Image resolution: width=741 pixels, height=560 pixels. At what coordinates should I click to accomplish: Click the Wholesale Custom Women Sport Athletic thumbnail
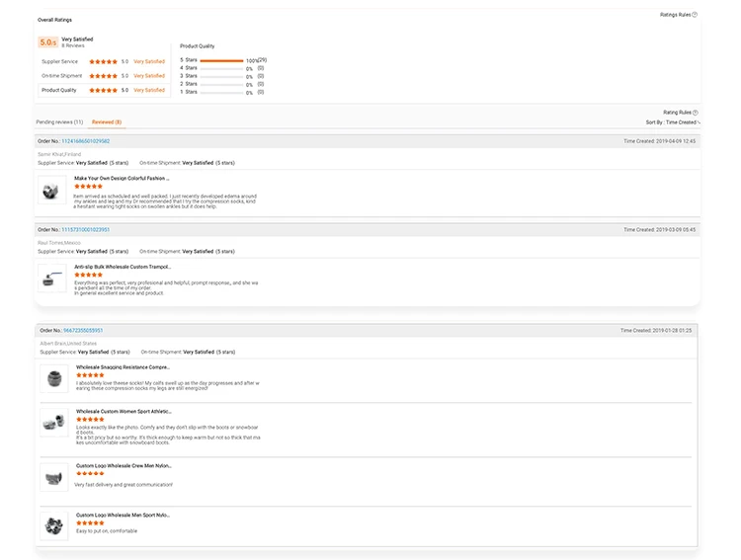54,424
